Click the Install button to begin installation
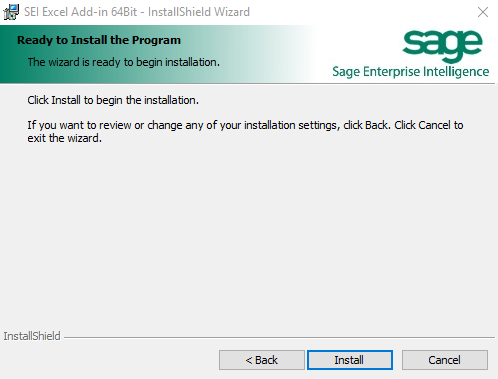 click(x=350, y=360)
